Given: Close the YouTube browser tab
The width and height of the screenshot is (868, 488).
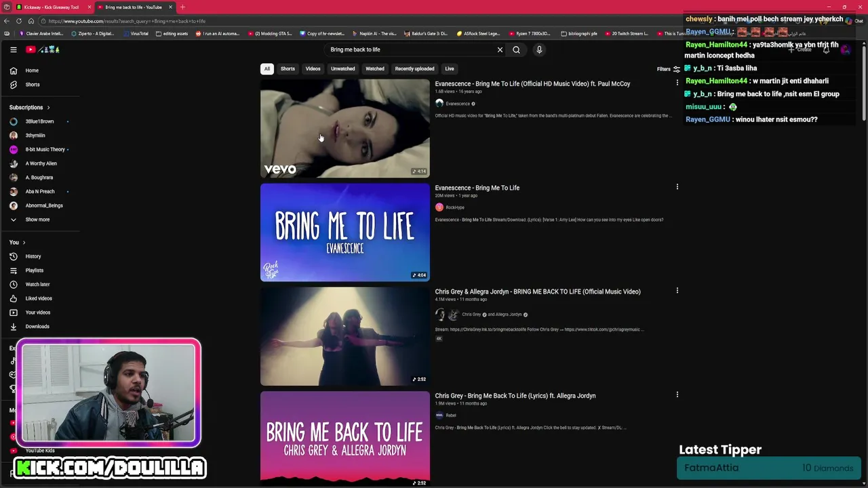Looking at the screenshot, I should click(x=171, y=7).
